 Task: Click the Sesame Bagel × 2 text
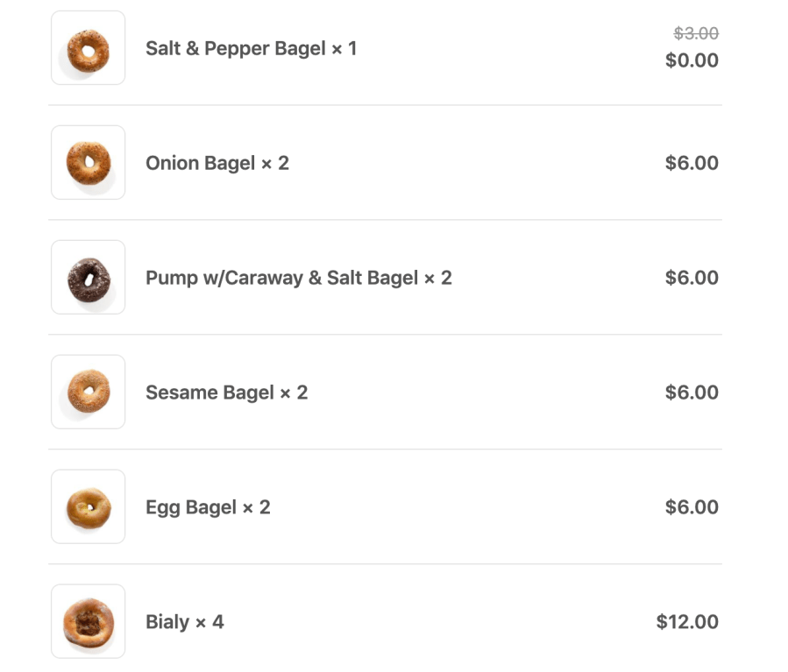[x=226, y=393]
